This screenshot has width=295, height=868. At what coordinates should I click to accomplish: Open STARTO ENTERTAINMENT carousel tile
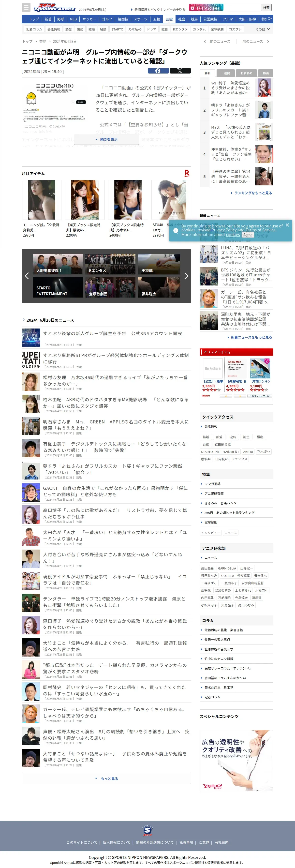(58, 287)
